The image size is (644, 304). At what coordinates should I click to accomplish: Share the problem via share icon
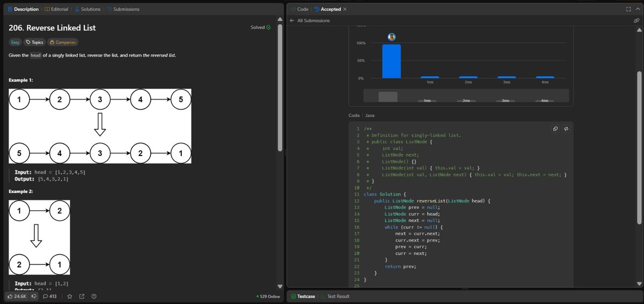pyautogui.click(x=82, y=296)
